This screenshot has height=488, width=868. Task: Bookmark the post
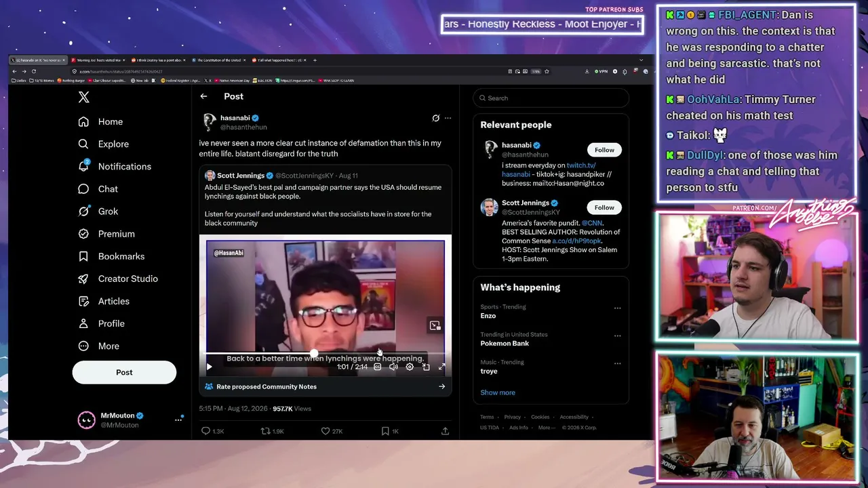385,430
